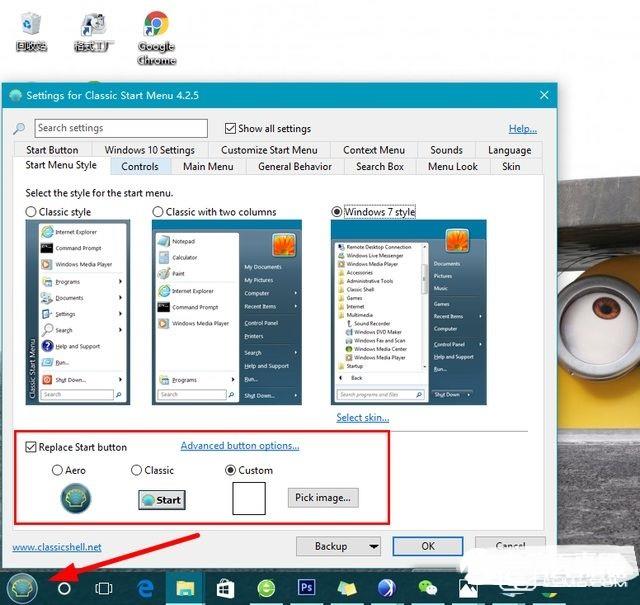Open Cortana circle icon on taskbar
This screenshot has width=640, height=605.
click(65, 588)
